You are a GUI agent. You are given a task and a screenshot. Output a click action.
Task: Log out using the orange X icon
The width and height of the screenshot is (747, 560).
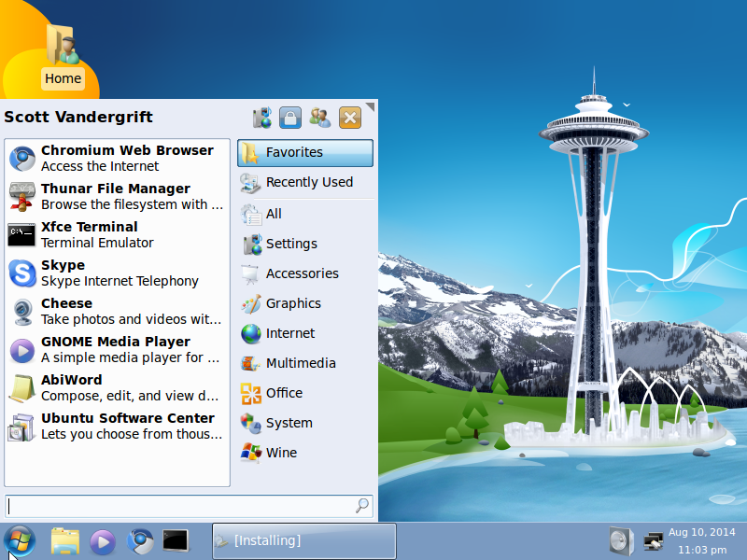tap(349, 118)
